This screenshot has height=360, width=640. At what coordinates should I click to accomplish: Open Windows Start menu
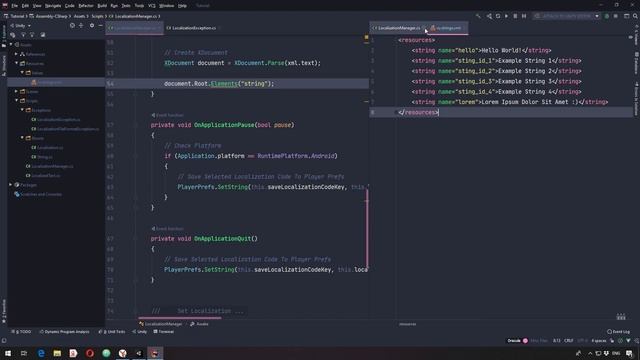[x=8, y=353]
